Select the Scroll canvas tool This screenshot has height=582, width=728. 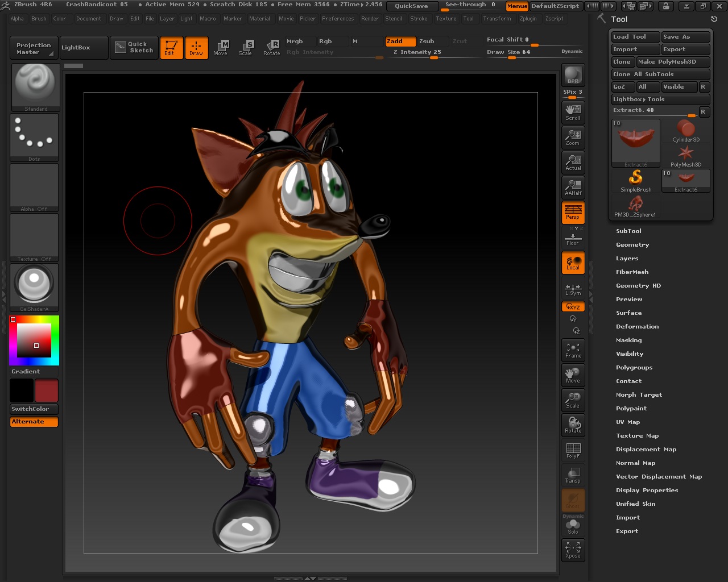[573, 112]
